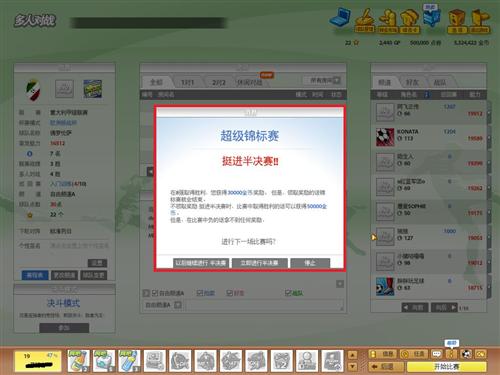Click the player list vertical scrollbar

coord(489,199)
